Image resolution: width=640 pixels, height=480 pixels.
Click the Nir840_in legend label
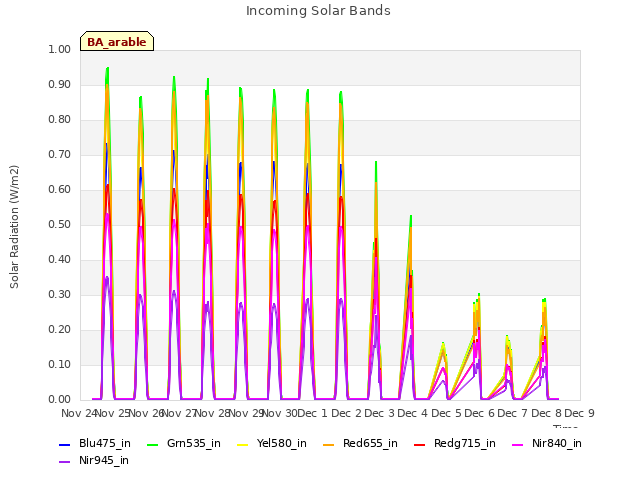pyautogui.click(x=556, y=443)
